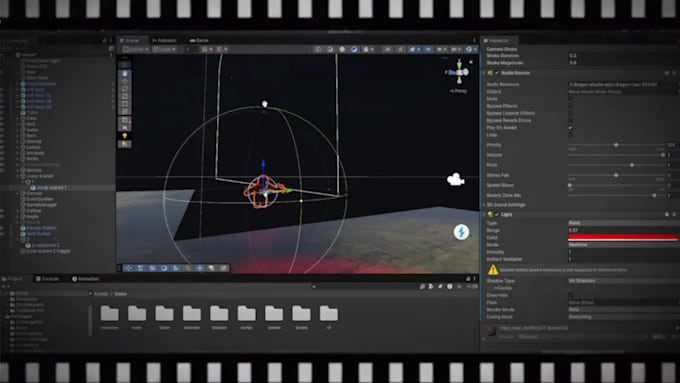Select the Move tool in Scene toolbar

125,81
